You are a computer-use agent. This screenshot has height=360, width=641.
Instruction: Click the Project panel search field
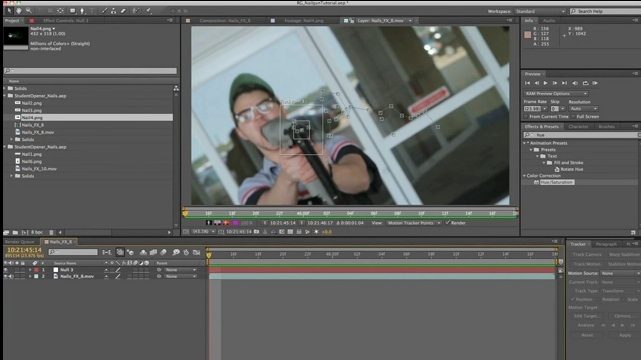click(x=90, y=71)
